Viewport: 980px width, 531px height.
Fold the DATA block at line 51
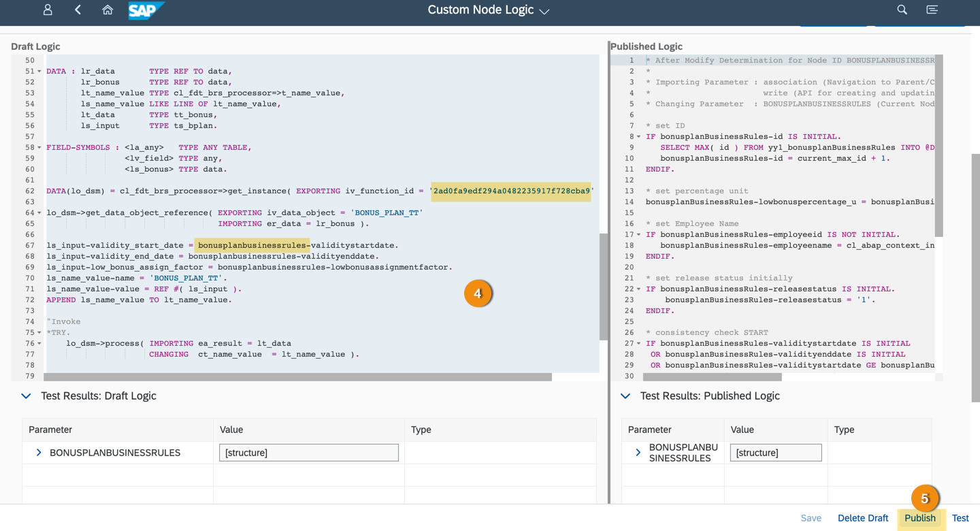coord(39,71)
